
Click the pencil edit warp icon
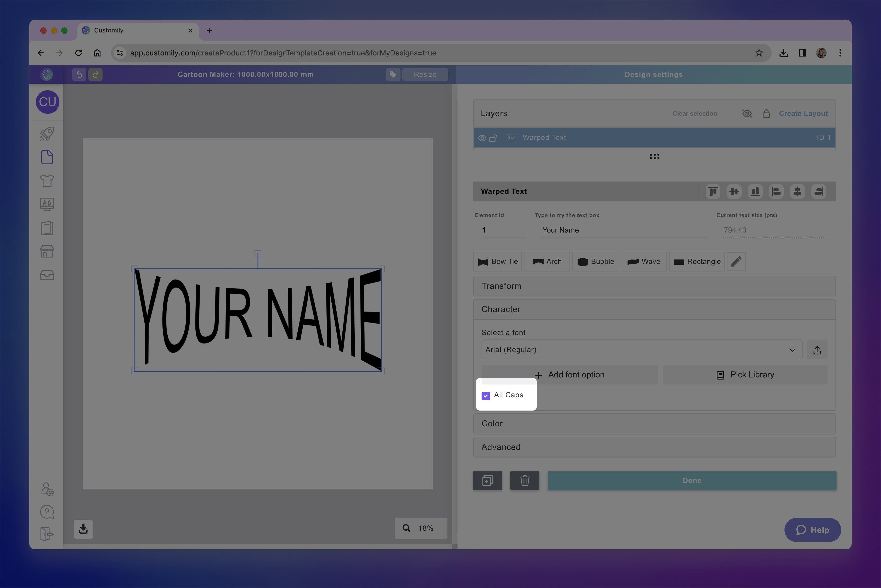click(736, 261)
